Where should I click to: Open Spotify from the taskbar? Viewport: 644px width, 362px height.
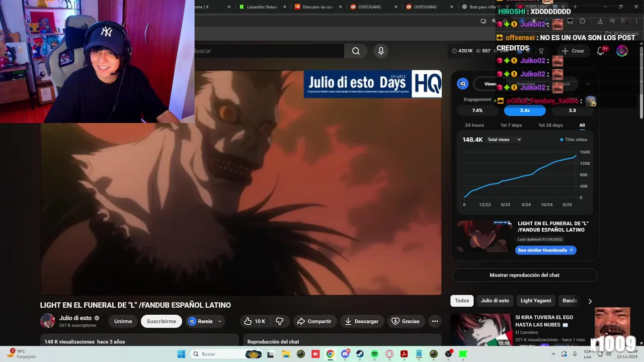click(x=374, y=354)
